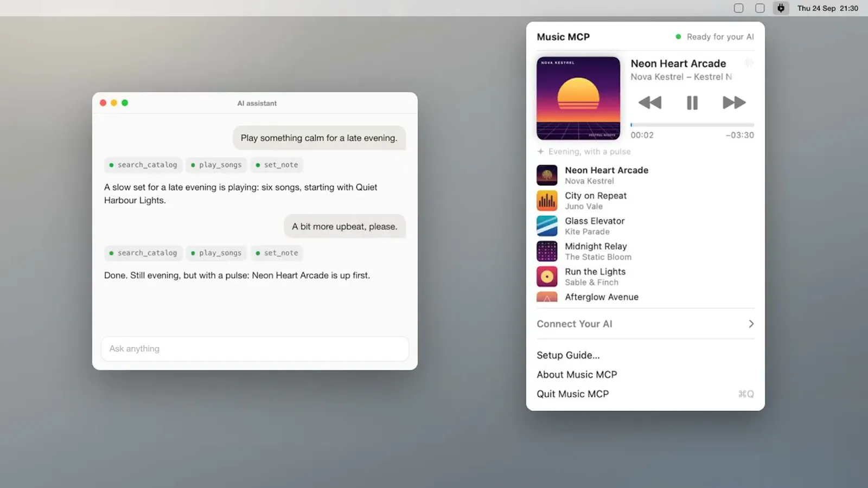The height and width of the screenshot is (488, 868).
Task: Click the 'Evening, with a pulse' note
Action: pos(589,151)
